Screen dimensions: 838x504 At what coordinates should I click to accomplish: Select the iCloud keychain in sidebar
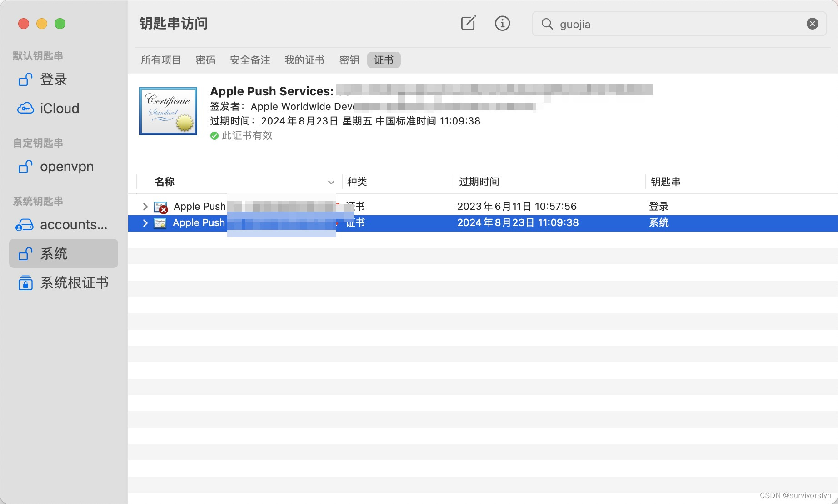(x=64, y=108)
